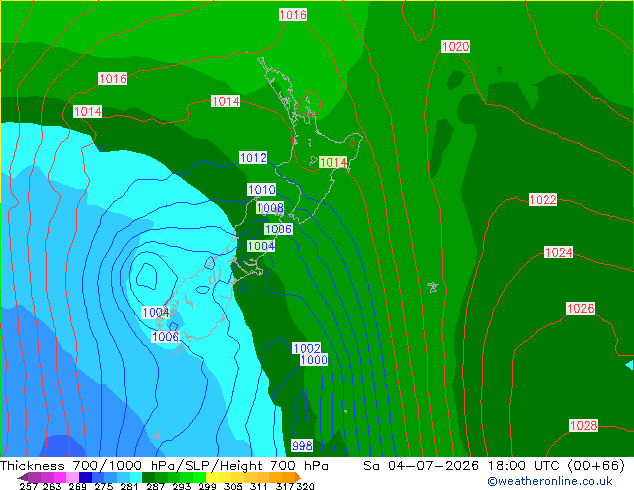Click the 'Sa 04-07-2026 18:00 UTC (00+66)' timestamp
Image resolution: width=634 pixels, height=490 pixels.
click(494, 466)
